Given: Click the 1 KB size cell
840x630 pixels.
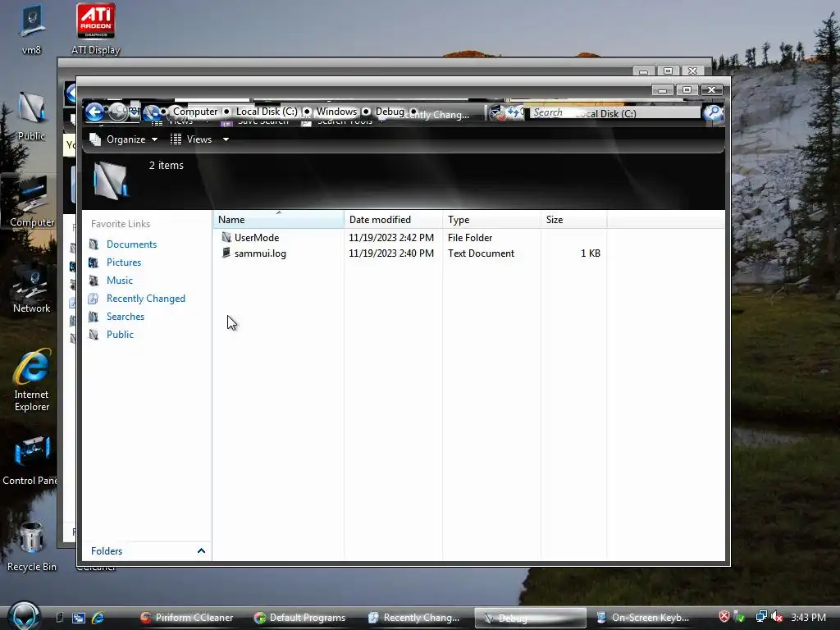Looking at the screenshot, I should pyautogui.click(x=591, y=253).
